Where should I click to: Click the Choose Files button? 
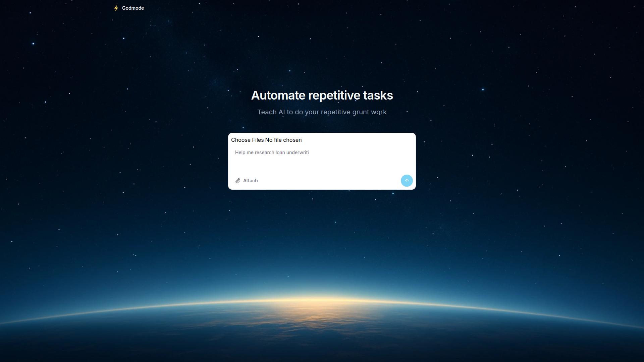[247, 140]
